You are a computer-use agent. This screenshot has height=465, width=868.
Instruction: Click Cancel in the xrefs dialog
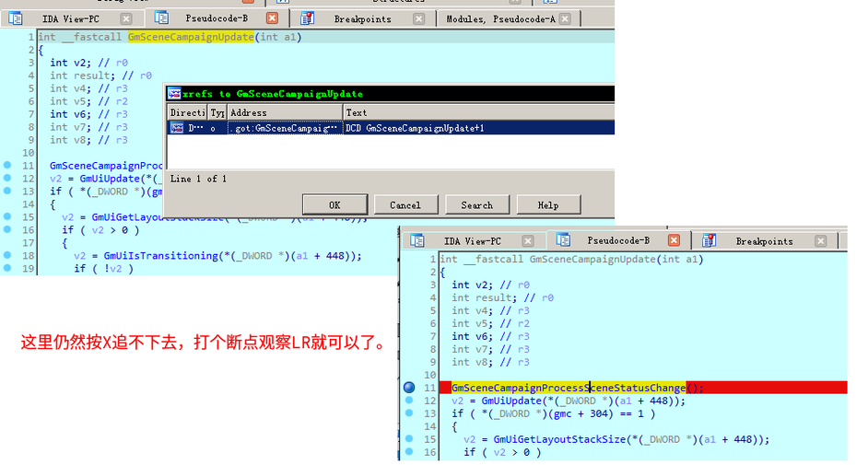[x=405, y=204]
